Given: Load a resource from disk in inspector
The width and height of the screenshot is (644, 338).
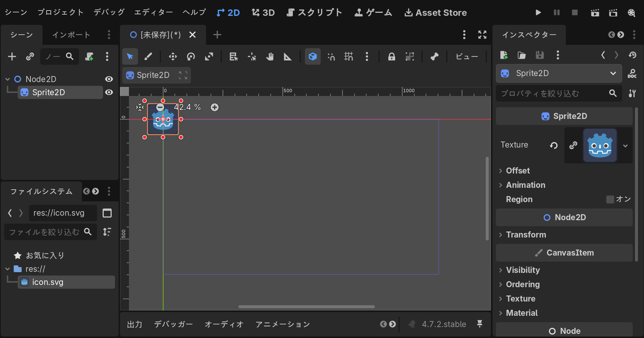Looking at the screenshot, I should pyautogui.click(x=522, y=55).
